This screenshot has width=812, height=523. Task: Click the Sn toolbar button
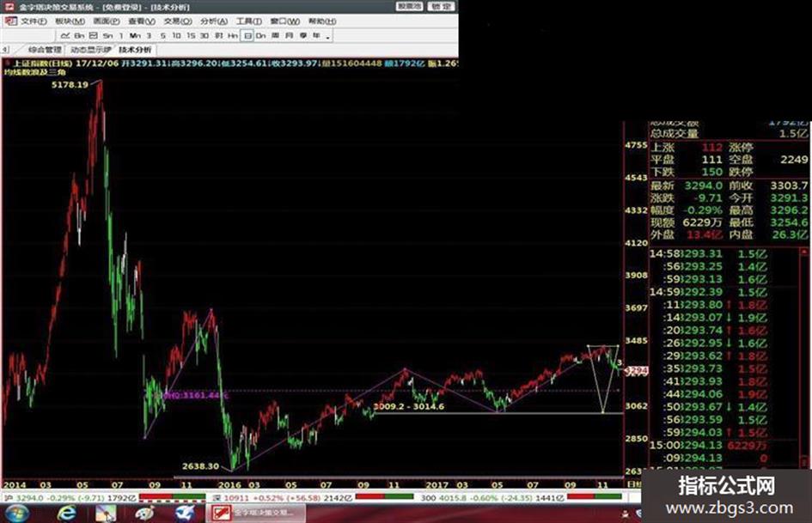107,36
